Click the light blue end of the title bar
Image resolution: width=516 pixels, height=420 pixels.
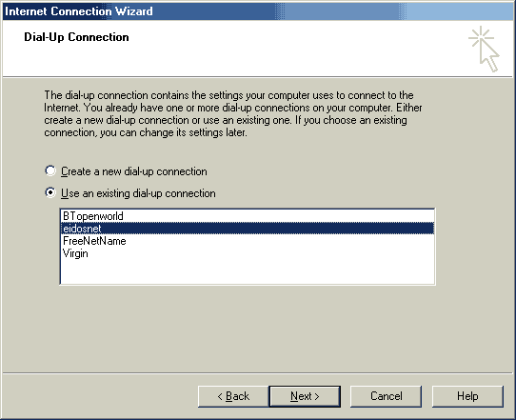pos(461,10)
